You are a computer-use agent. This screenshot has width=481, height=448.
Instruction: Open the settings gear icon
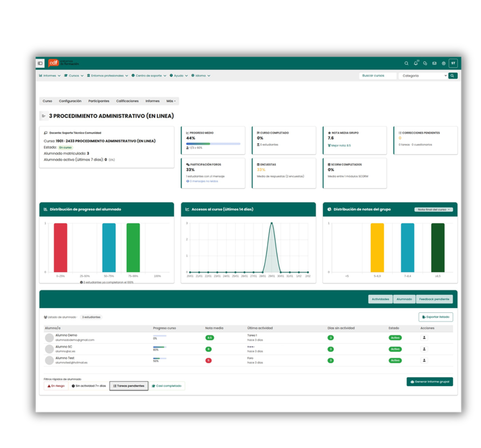(443, 63)
